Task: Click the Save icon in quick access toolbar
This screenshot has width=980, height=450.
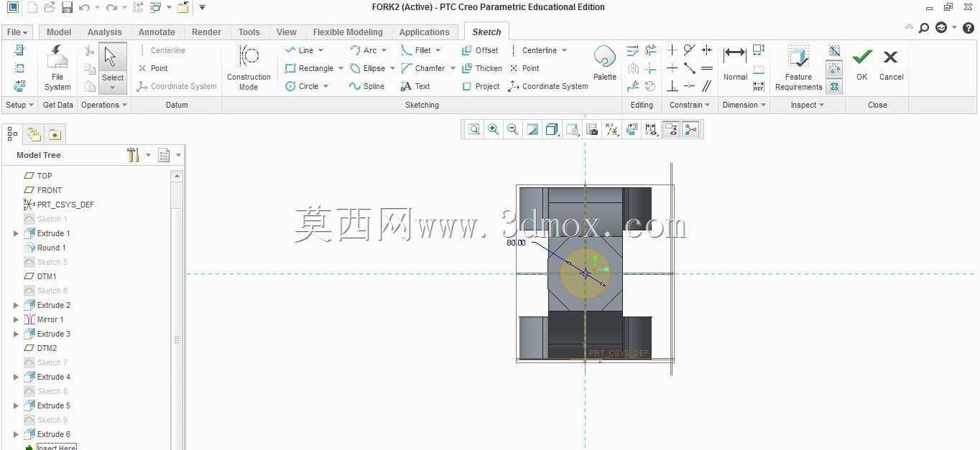Action: [x=67, y=7]
